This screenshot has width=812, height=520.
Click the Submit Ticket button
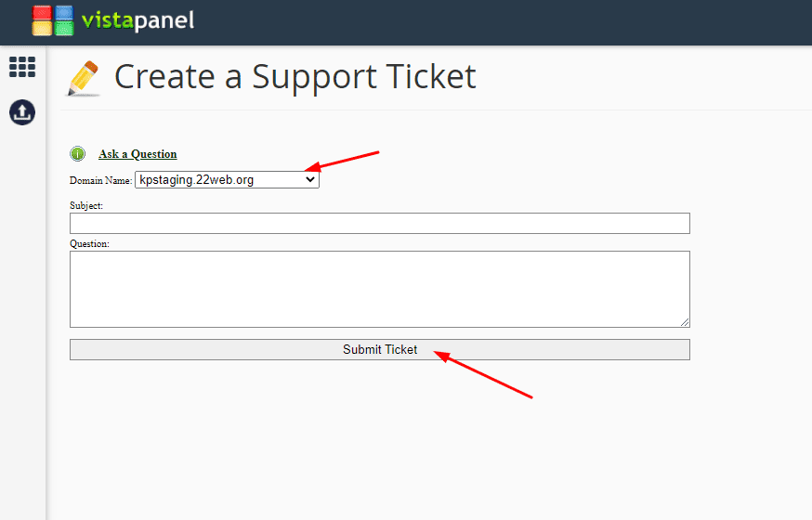[x=380, y=350]
